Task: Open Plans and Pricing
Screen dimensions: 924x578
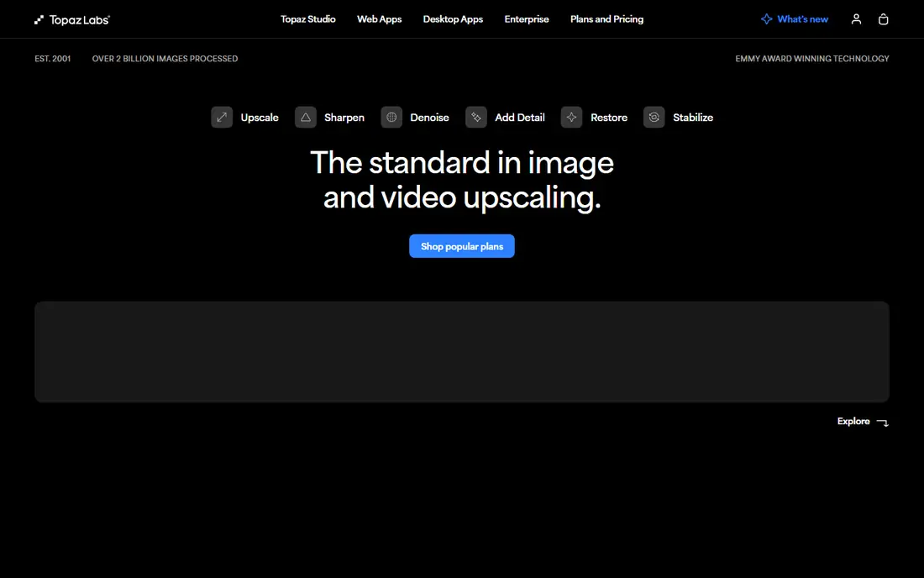Action: [606, 19]
